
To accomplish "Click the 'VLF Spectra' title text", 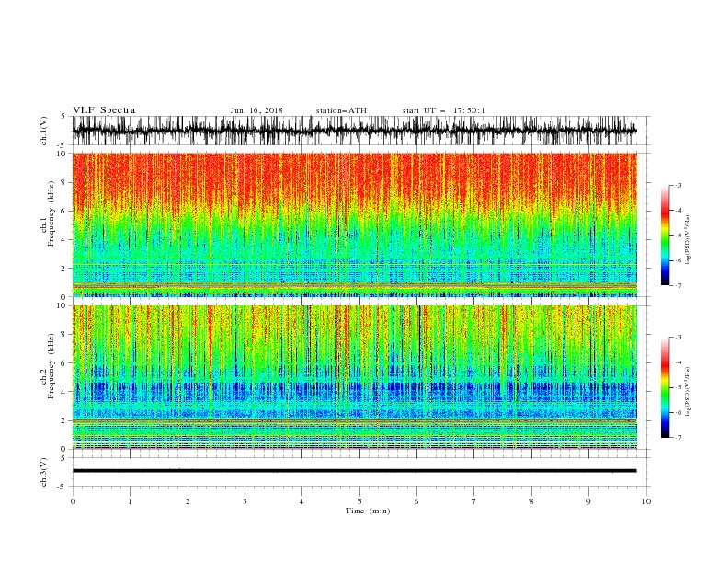I will (x=104, y=110).
